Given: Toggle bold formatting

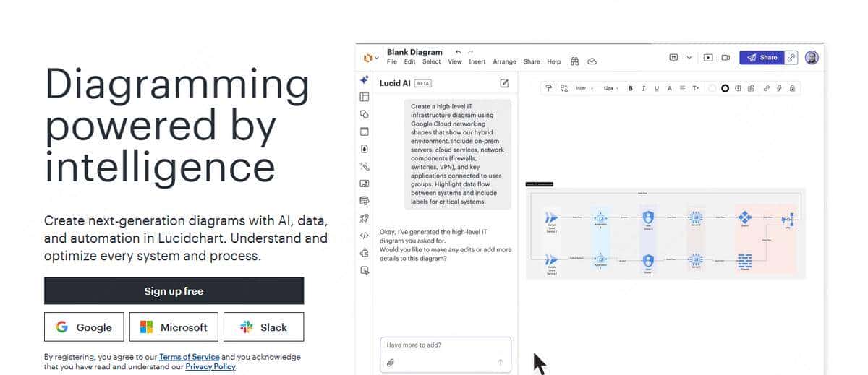Looking at the screenshot, I should click(631, 88).
